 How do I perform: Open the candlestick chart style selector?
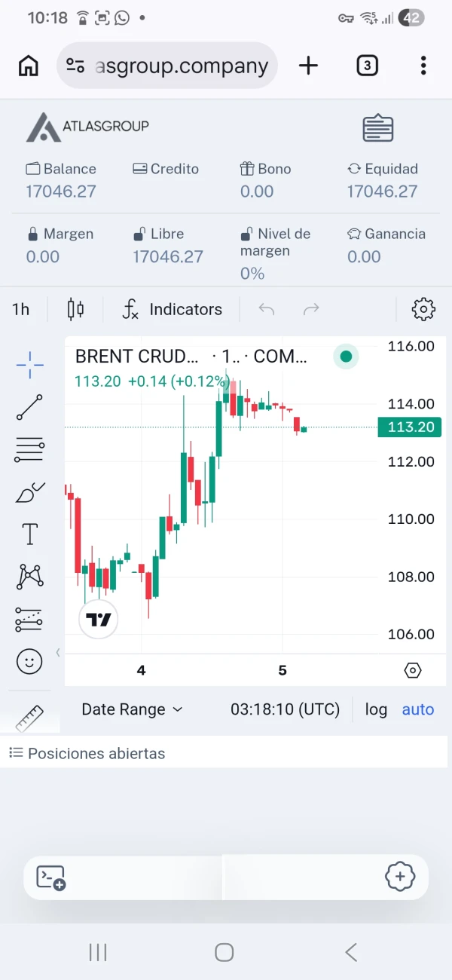(x=75, y=309)
